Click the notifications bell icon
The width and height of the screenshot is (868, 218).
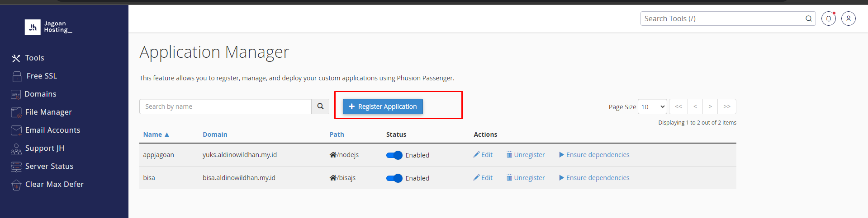coord(828,19)
